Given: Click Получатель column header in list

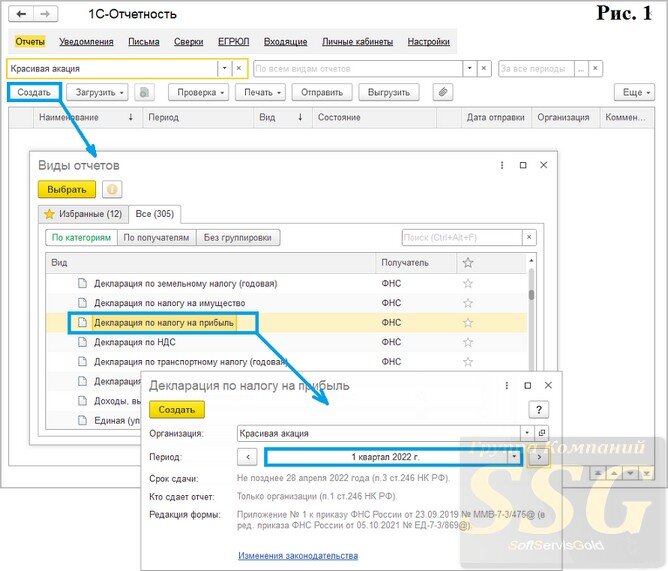Looking at the screenshot, I should pyautogui.click(x=416, y=262).
